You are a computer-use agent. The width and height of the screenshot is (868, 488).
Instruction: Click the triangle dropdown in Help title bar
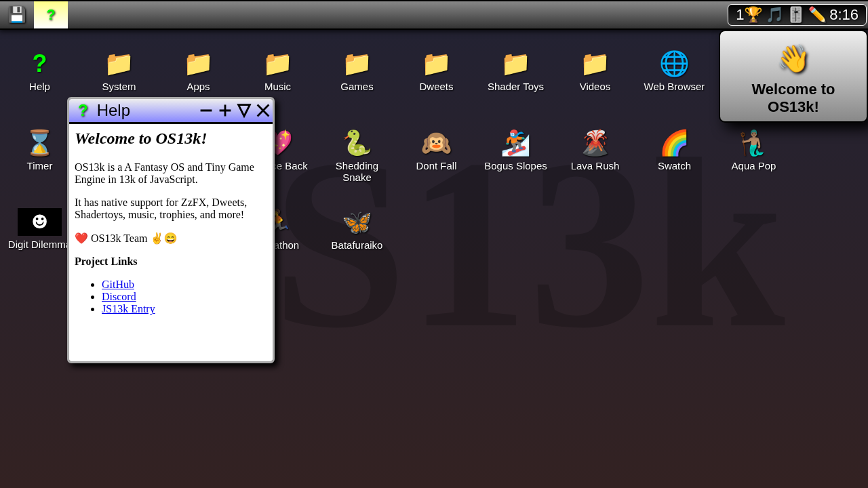244,110
